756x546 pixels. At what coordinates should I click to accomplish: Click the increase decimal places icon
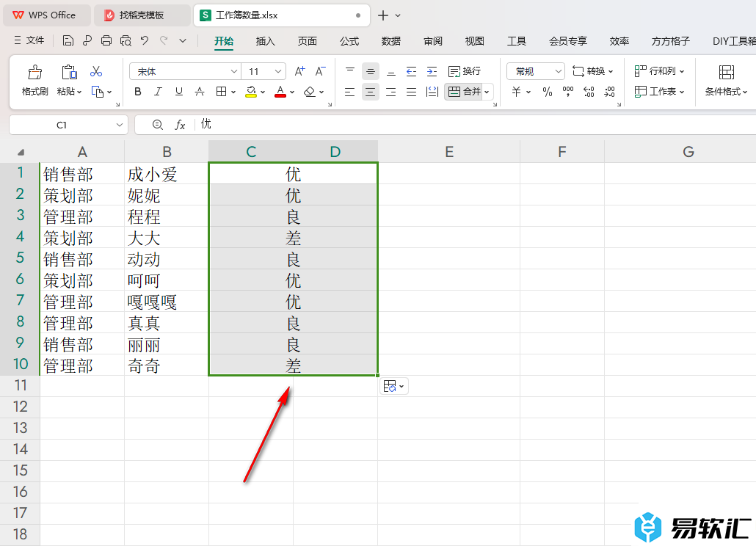tap(589, 92)
